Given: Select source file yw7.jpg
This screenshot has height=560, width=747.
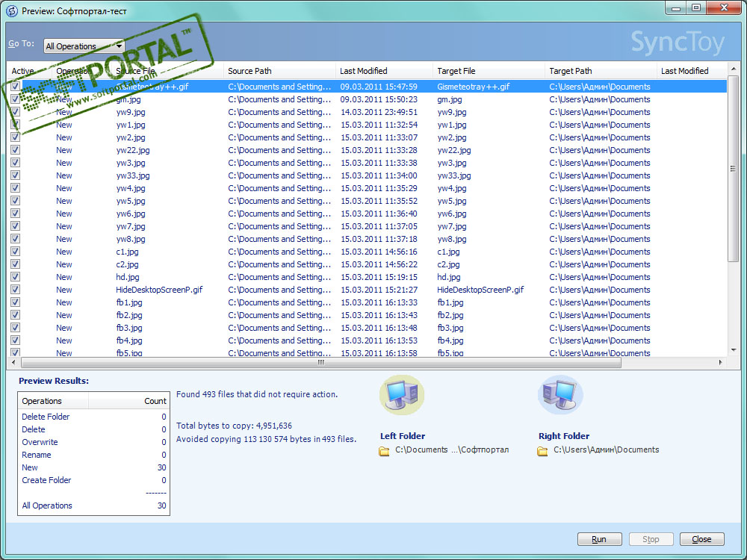Looking at the screenshot, I should pos(131,226).
